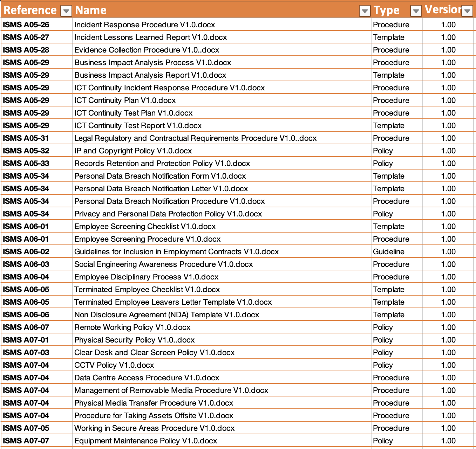
Task: Select the Reference header cell
Action: [x=37, y=10]
